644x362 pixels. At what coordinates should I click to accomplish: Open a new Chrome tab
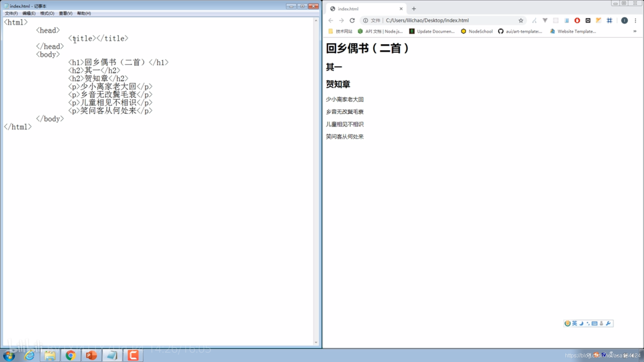click(x=414, y=9)
